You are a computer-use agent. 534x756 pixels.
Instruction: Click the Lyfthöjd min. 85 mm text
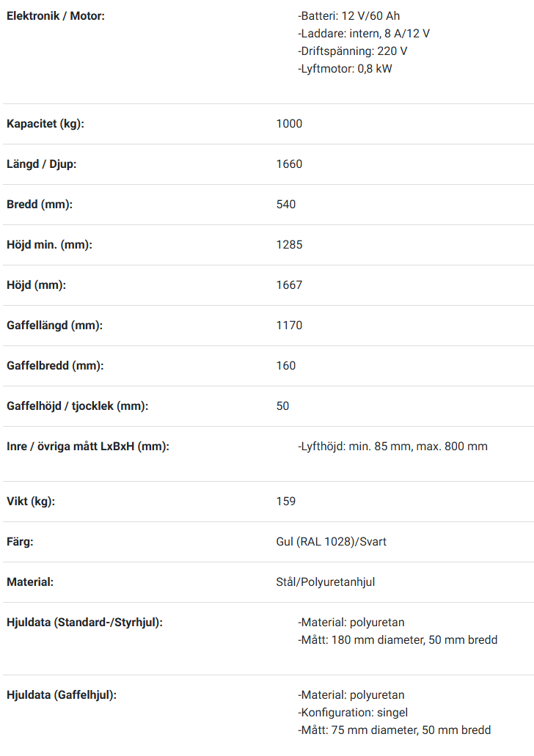click(354, 447)
